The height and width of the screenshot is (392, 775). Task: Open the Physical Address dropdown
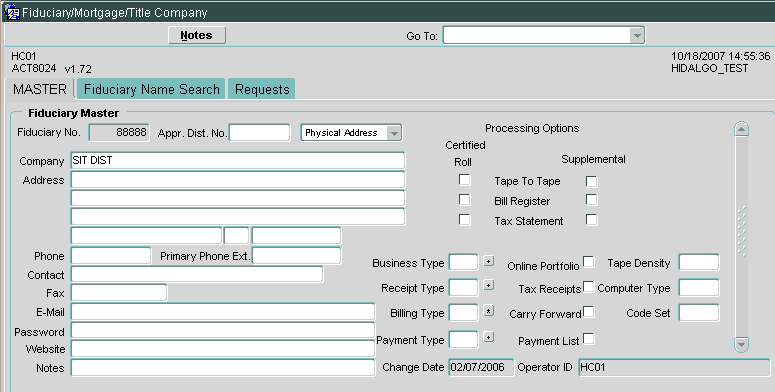[x=394, y=133]
